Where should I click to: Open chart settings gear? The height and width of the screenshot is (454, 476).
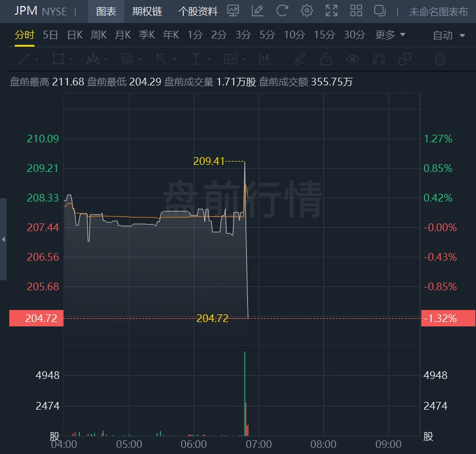click(307, 11)
